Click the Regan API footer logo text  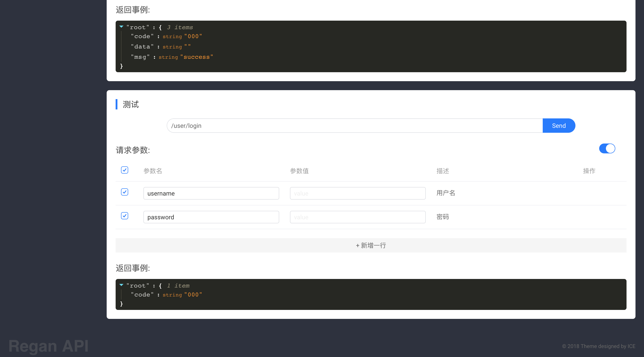coord(48,346)
